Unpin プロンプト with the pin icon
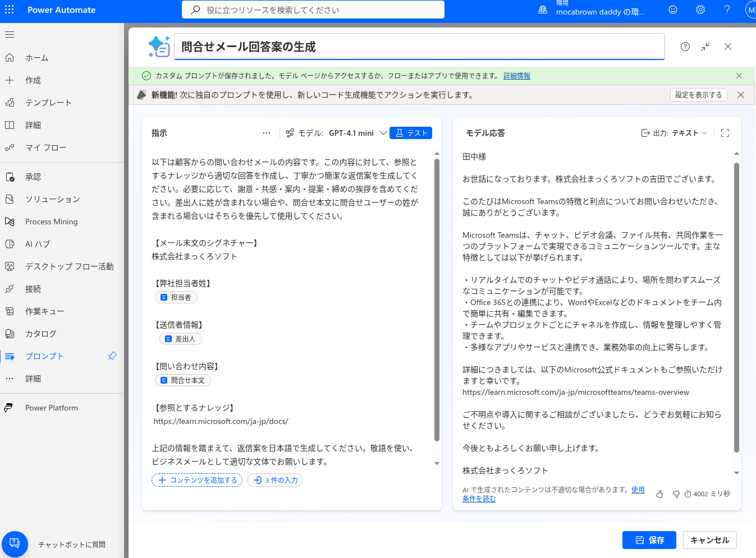The width and height of the screenshot is (756, 558). coord(112,356)
